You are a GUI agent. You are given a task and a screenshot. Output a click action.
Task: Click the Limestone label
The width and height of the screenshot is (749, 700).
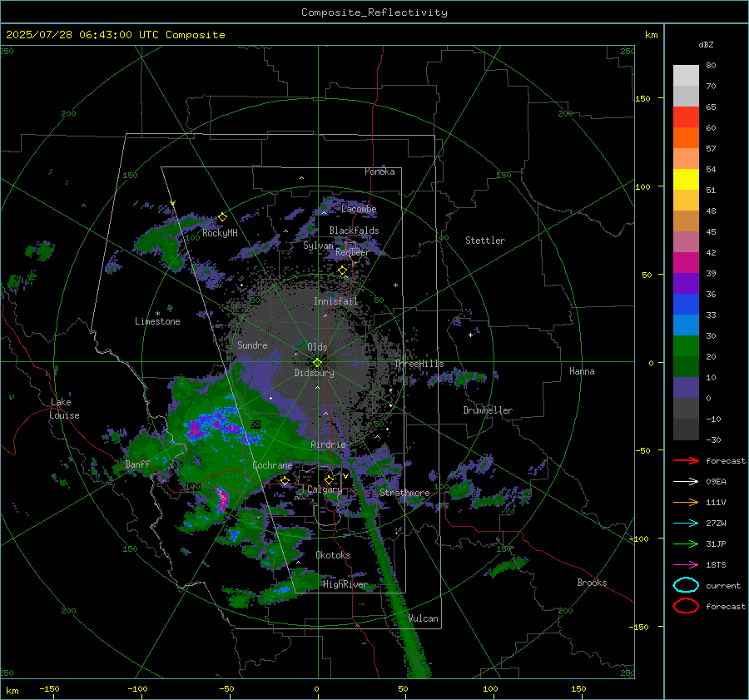[x=157, y=321]
